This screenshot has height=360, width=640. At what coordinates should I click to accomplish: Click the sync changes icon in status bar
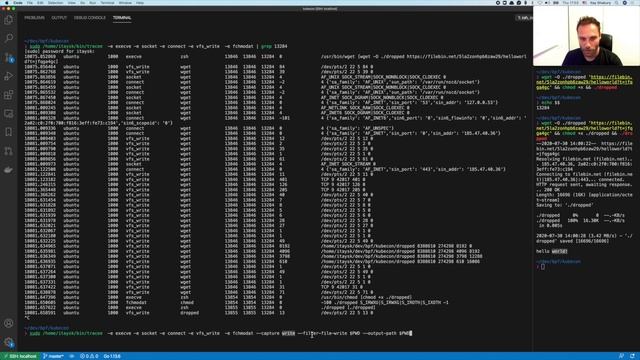coord(72,356)
